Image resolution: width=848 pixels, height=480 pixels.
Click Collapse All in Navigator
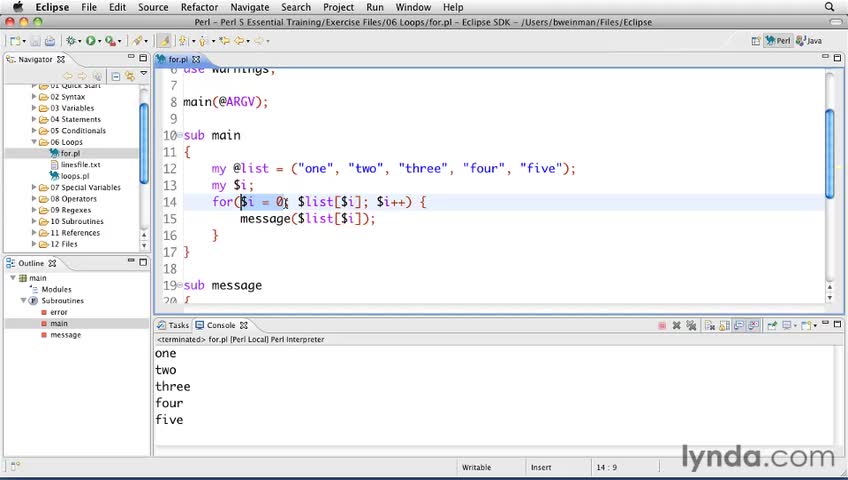tap(116, 76)
